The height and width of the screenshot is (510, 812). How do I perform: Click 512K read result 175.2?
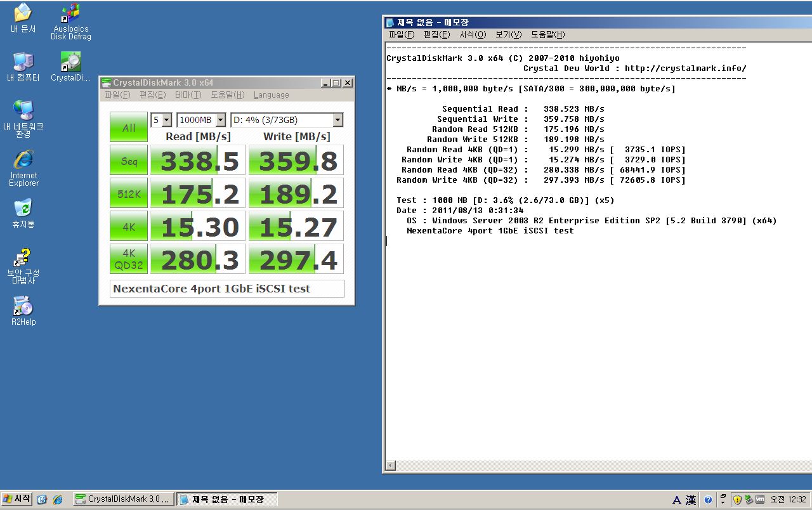click(x=198, y=193)
